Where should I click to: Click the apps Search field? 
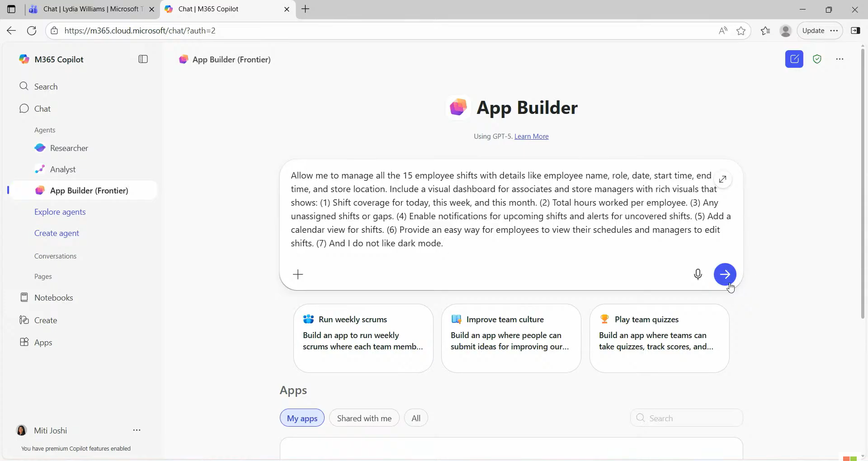click(x=686, y=418)
